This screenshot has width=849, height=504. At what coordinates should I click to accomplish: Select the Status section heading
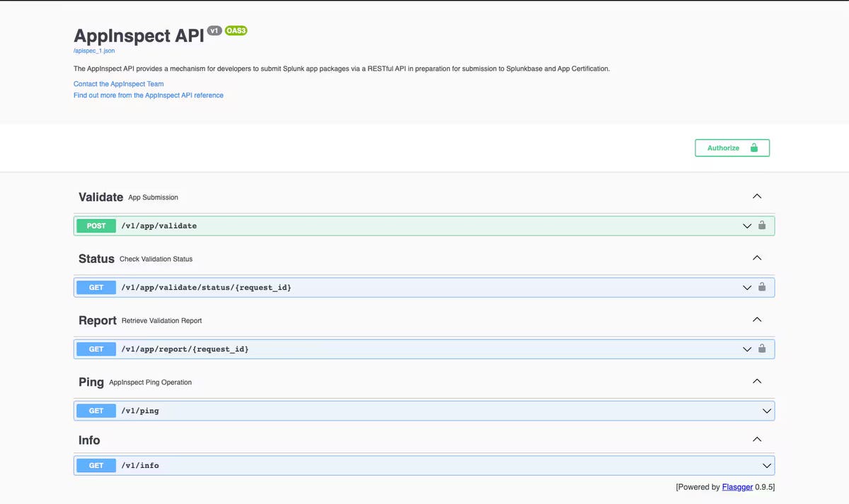tap(96, 259)
